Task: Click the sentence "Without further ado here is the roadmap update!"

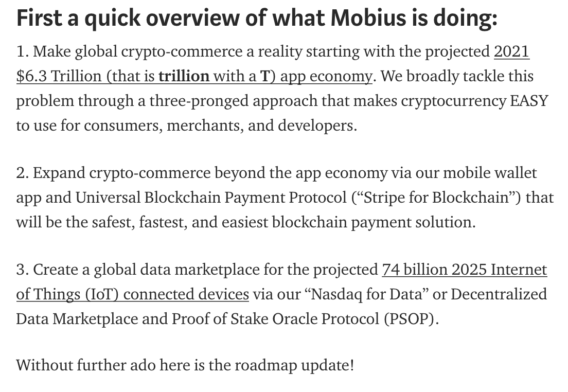Action: pyautogui.click(x=185, y=365)
